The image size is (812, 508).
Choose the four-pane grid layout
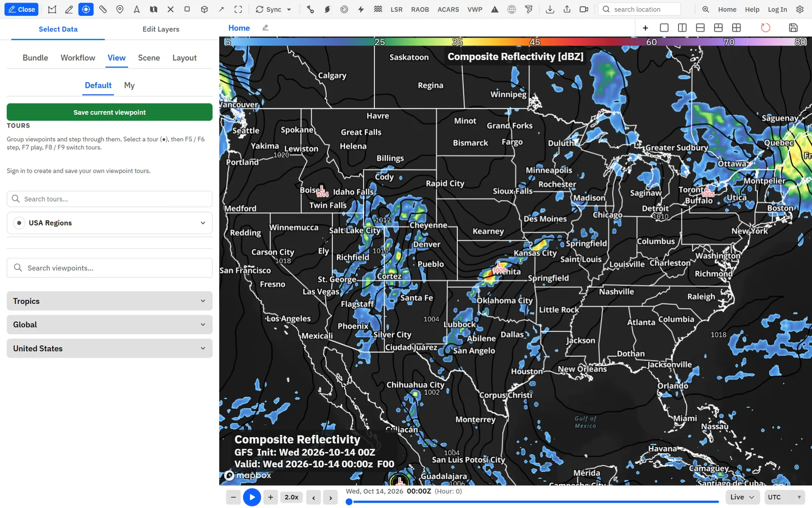(x=736, y=28)
